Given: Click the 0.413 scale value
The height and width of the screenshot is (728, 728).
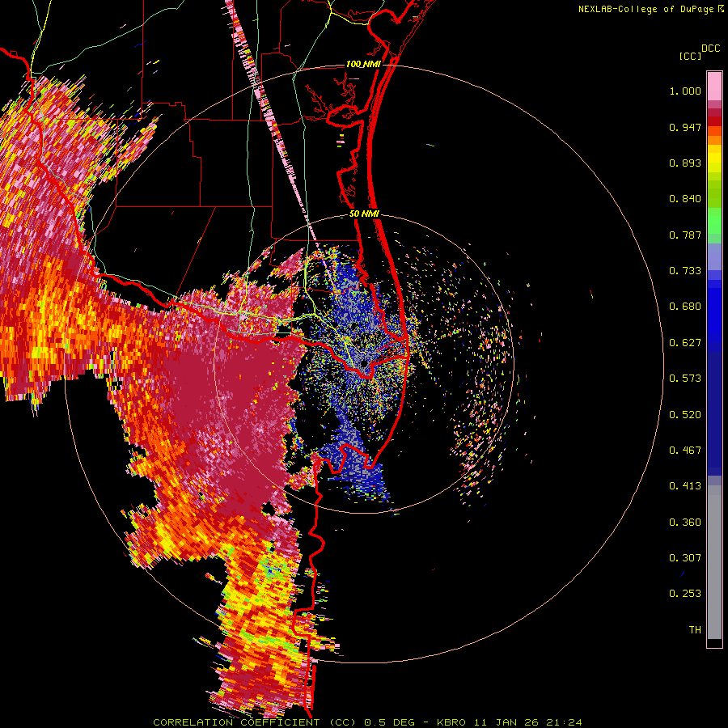Looking at the screenshot, I should click(x=685, y=486).
